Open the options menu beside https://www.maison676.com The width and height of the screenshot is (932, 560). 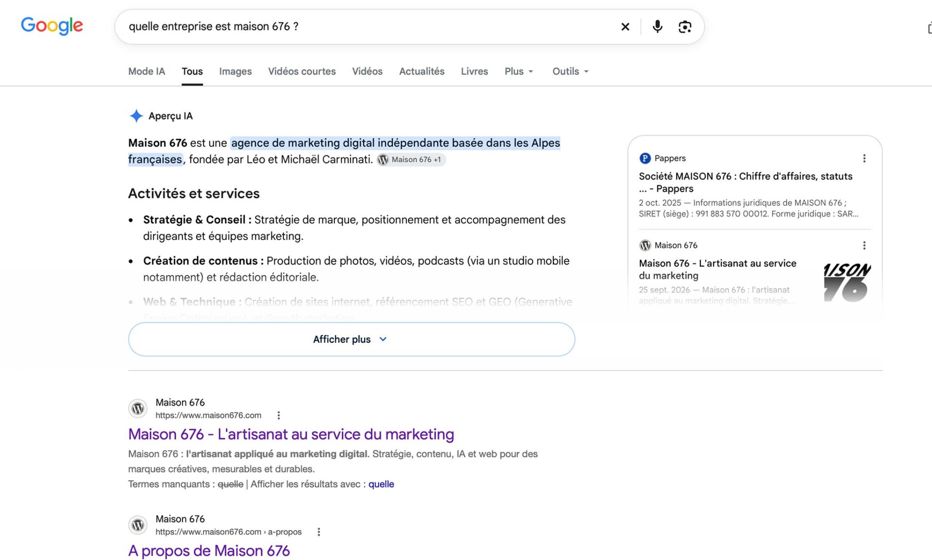279,415
